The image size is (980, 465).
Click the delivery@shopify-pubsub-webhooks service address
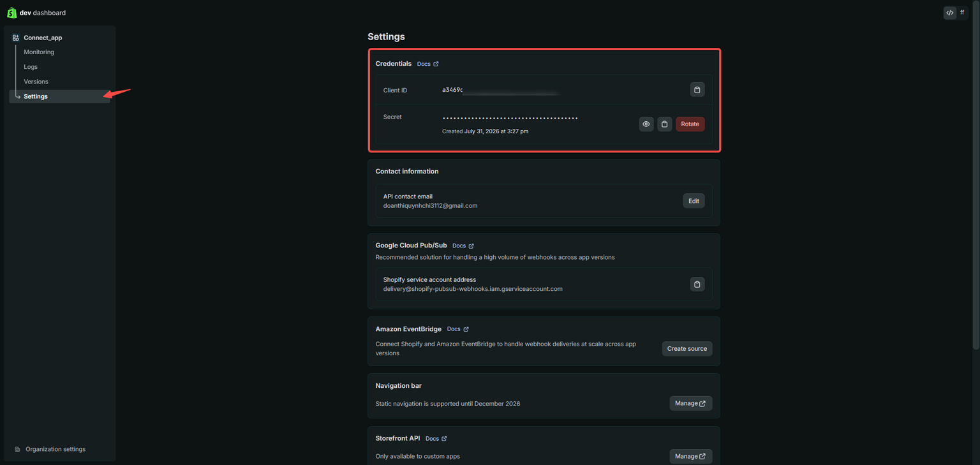click(473, 289)
